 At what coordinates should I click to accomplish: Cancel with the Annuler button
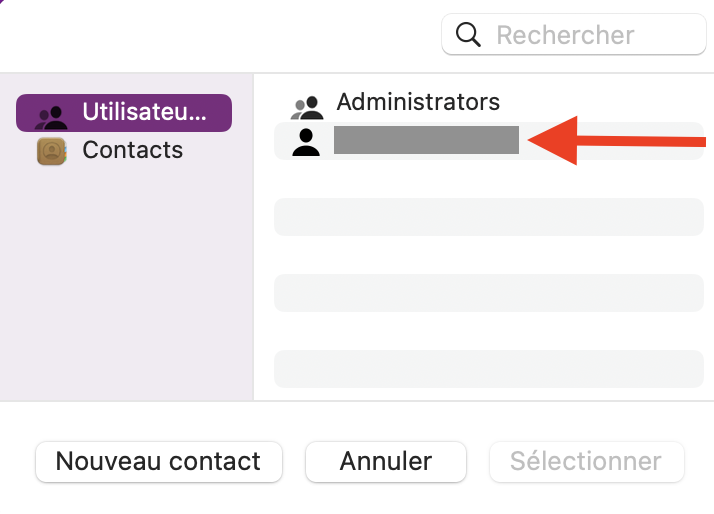click(x=385, y=461)
